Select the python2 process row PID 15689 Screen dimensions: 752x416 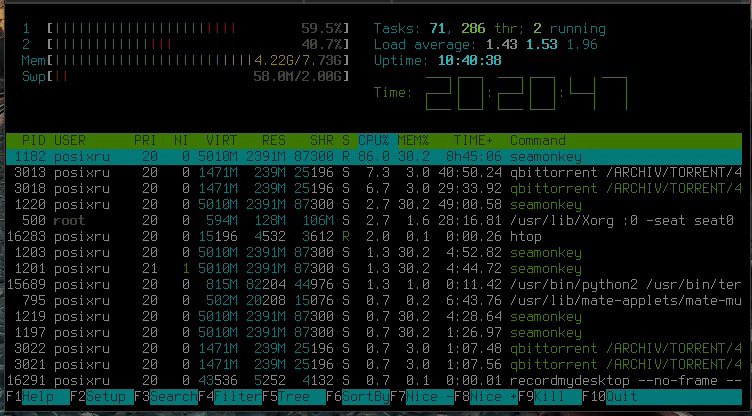(x=374, y=285)
